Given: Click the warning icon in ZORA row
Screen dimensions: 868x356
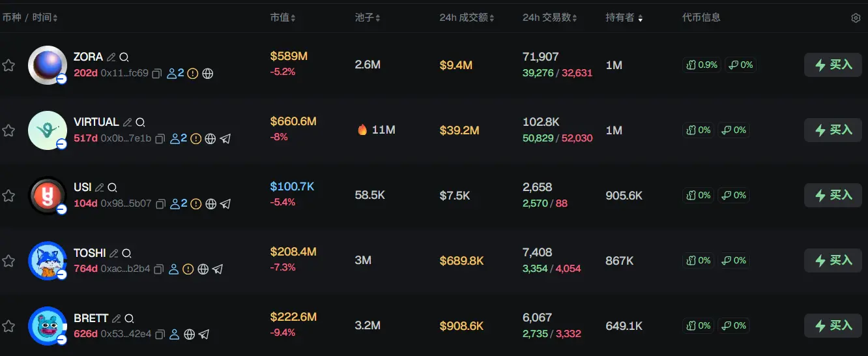Looking at the screenshot, I should [x=193, y=74].
